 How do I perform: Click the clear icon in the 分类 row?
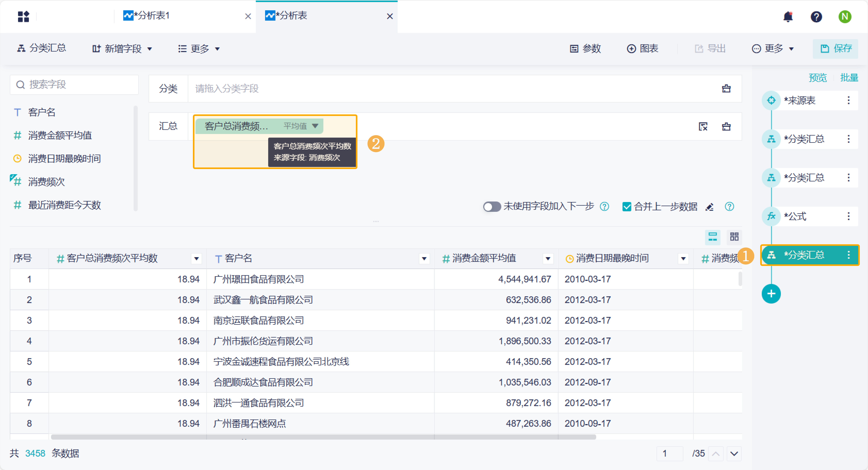point(726,89)
